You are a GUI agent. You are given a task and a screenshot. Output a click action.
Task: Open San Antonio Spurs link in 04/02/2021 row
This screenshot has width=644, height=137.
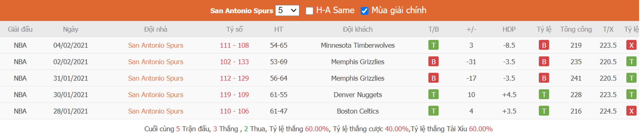tap(155, 45)
